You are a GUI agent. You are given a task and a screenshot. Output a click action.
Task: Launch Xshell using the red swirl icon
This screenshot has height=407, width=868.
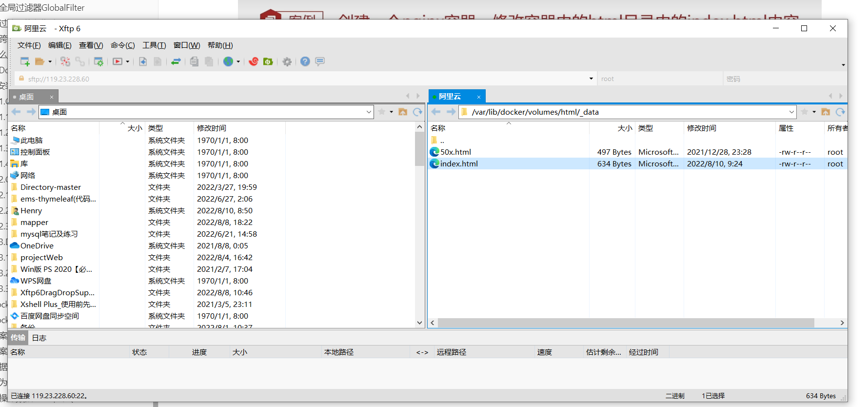(254, 61)
